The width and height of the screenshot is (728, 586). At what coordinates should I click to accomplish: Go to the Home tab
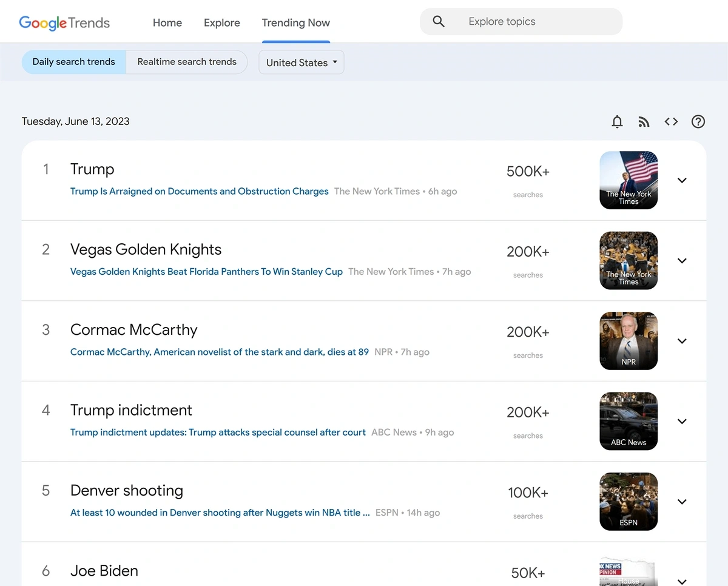(x=167, y=23)
